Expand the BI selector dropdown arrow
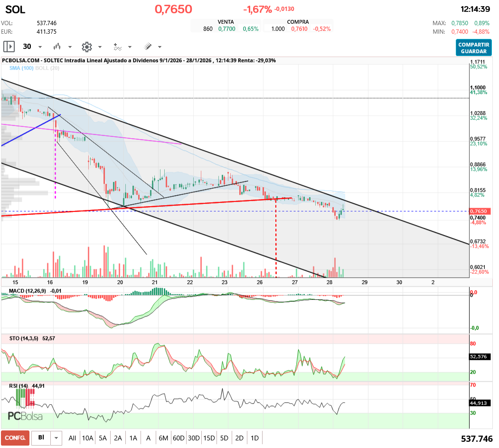The width and height of the screenshot is (499, 448). pos(56,438)
